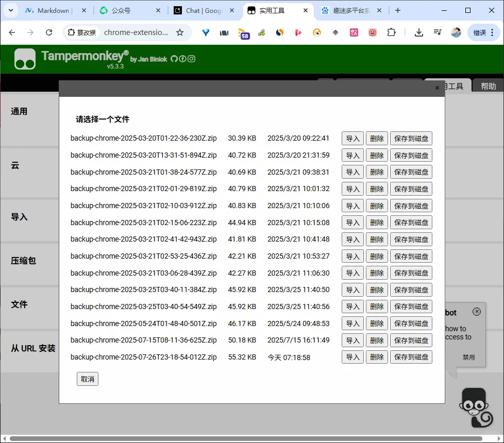Open the Chrome profile avatar
The image size is (504, 443).
click(456, 32)
